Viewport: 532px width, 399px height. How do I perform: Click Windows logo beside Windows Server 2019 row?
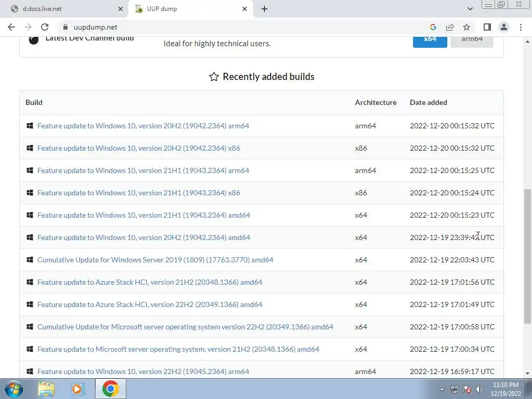pos(30,260)
